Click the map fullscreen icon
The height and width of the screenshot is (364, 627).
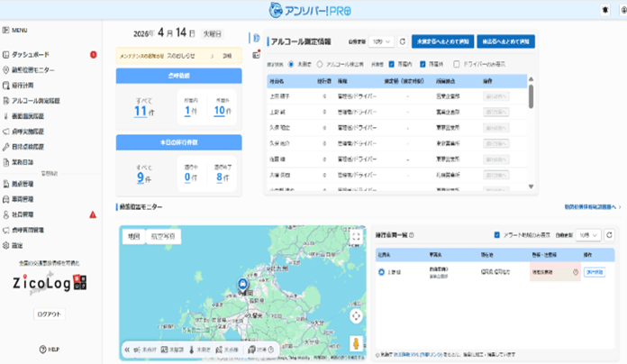356,237
